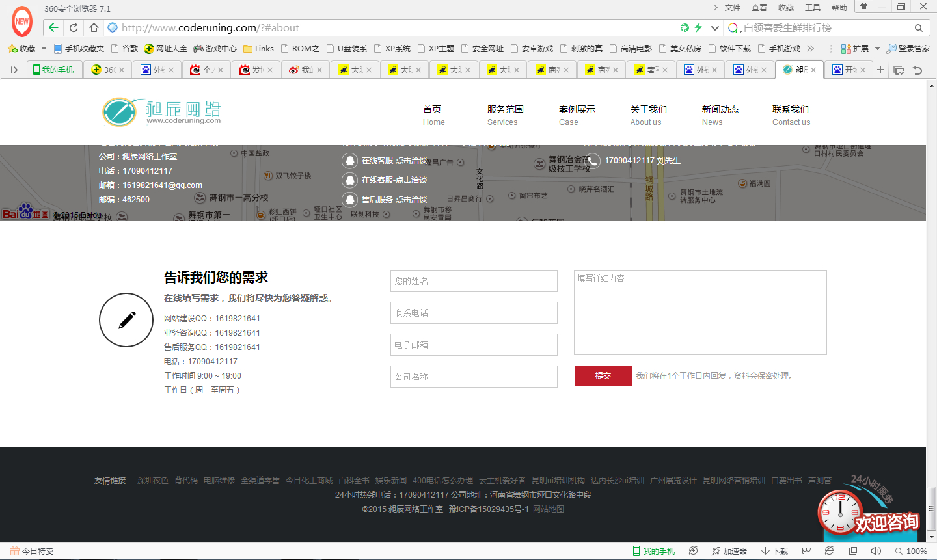Image resolution: width=937 pixels, height=560 pixels.
Task: Open the browser home page icon
Action: pyautogui.click(x=94, y=28)
